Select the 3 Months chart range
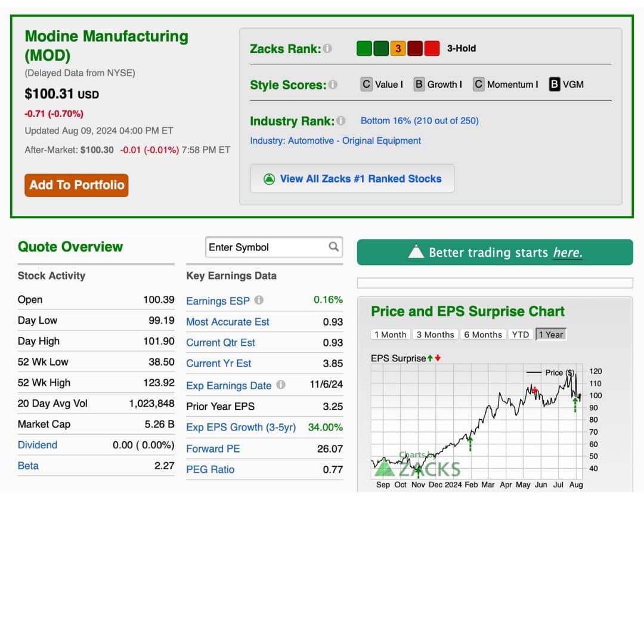 (435, 335)
